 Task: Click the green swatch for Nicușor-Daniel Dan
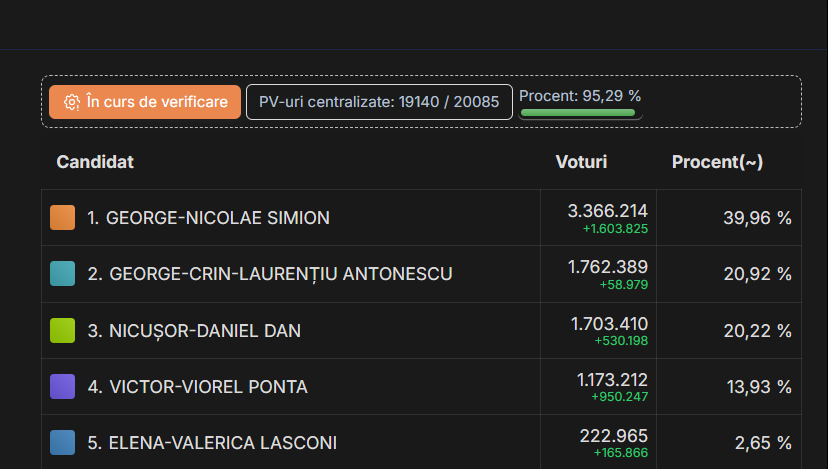[63, 330]
